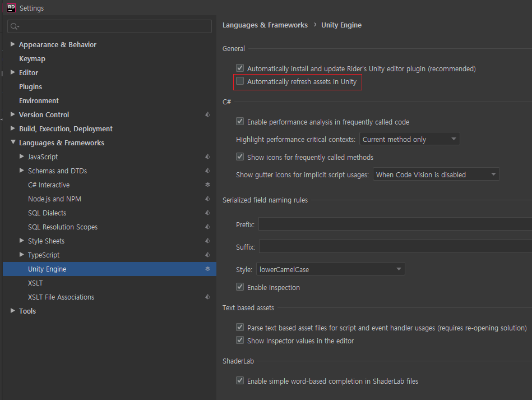This screenshot has height=400, width=532.
Task: Select Keymap settings page
Action: [32, 59]
